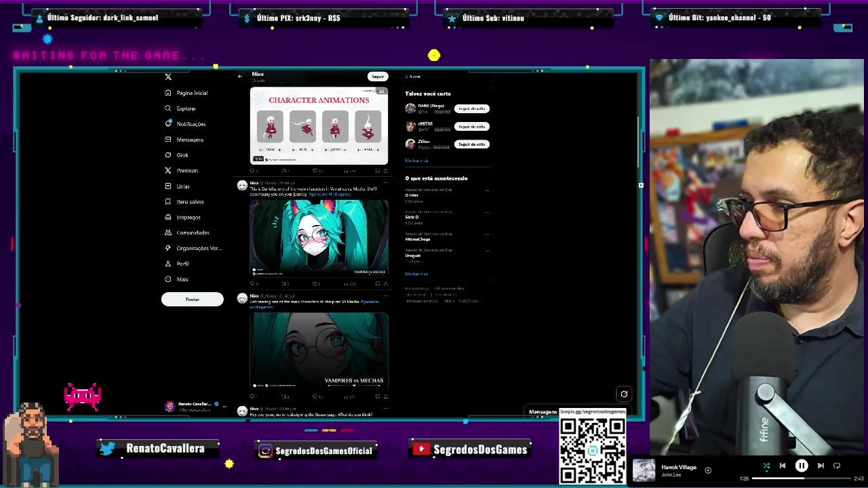
Task: Follow back ZVitor
Action: coord(471,144)
